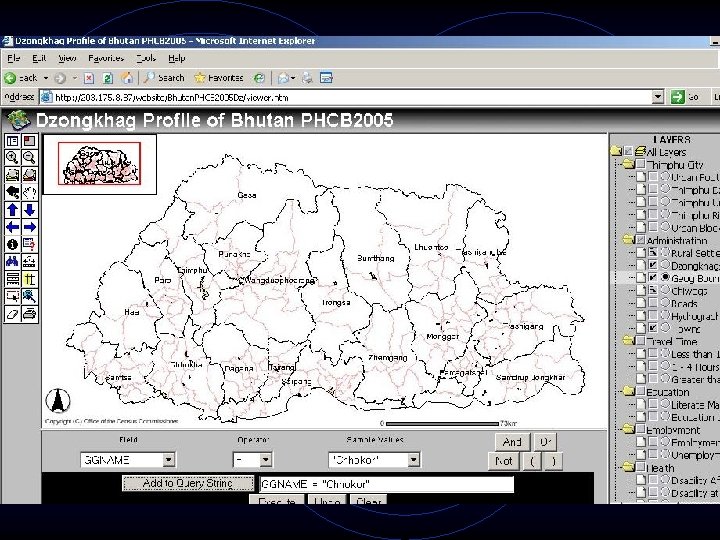Open the Find binoculars tool
This screenshot has height=540, width=720.
12,262
